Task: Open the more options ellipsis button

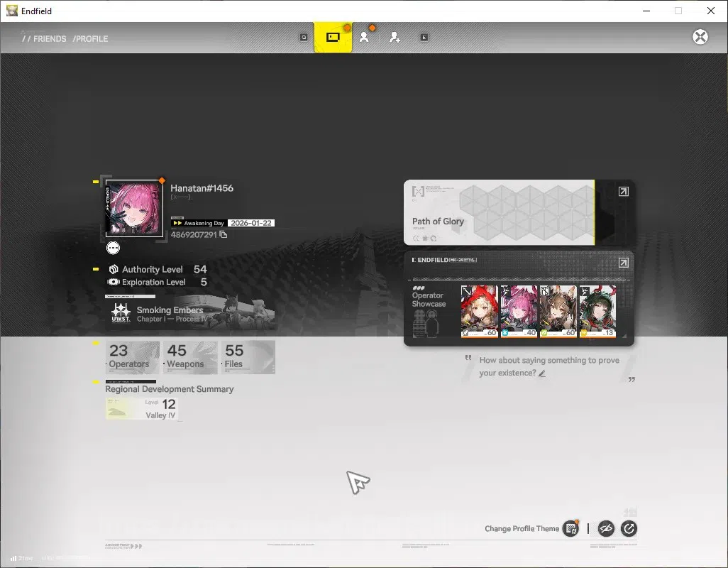Action: click(x=113, y=248)
